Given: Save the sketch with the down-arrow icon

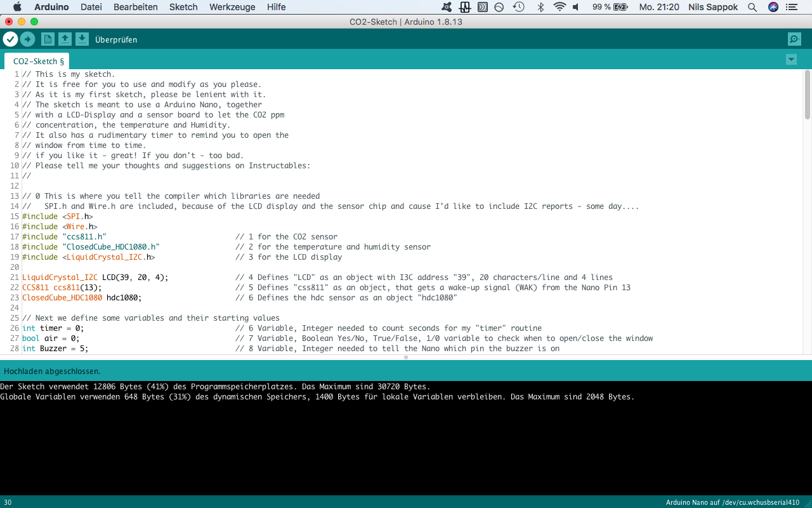Looking at the screenshot, I should (82, 39).
